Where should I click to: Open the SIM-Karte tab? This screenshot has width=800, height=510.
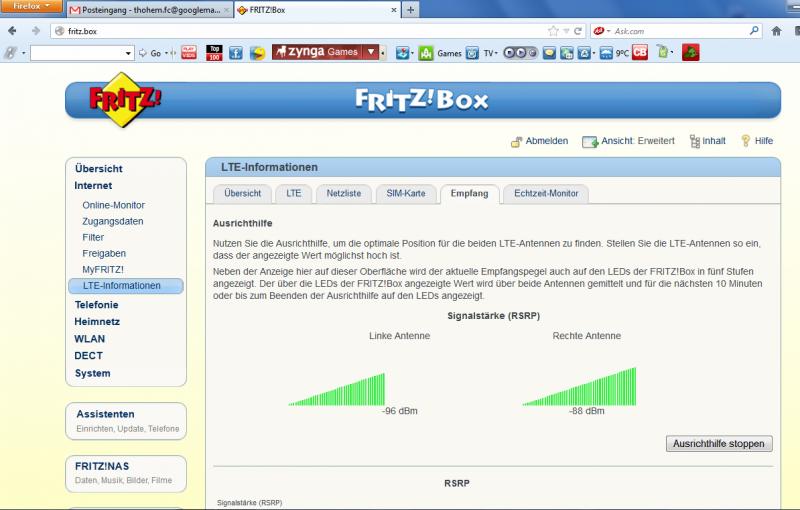tap(406, 194)
